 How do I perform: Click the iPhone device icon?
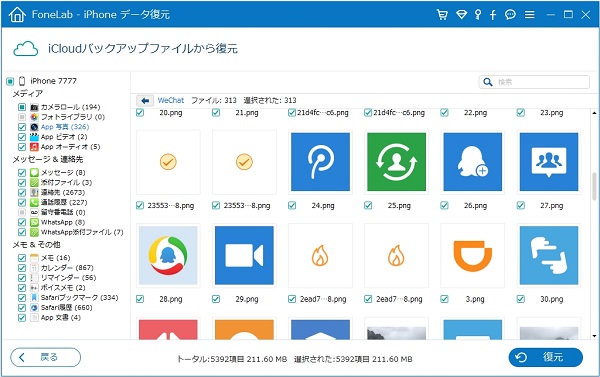tap(22, 81)
